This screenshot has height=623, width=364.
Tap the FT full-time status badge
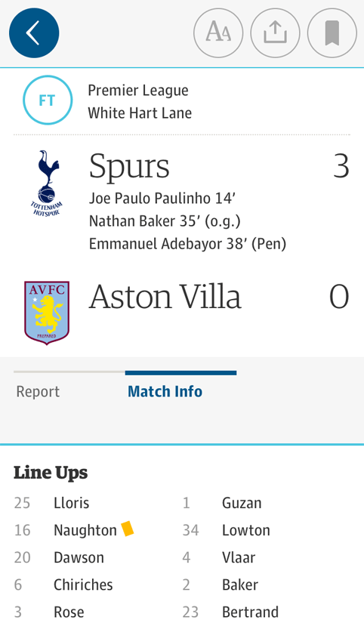[x=48, y=100]
